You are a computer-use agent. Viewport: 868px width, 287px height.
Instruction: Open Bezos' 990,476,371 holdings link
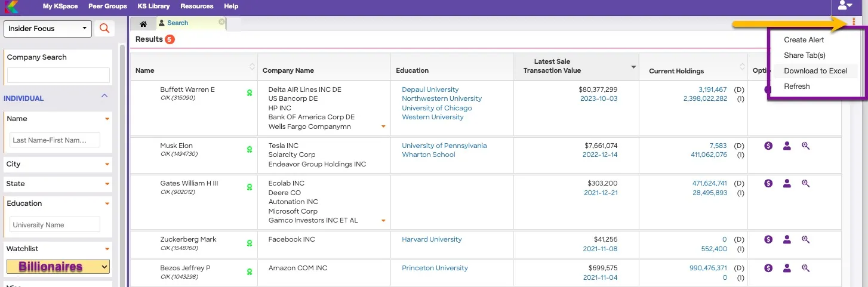point(708,268)
